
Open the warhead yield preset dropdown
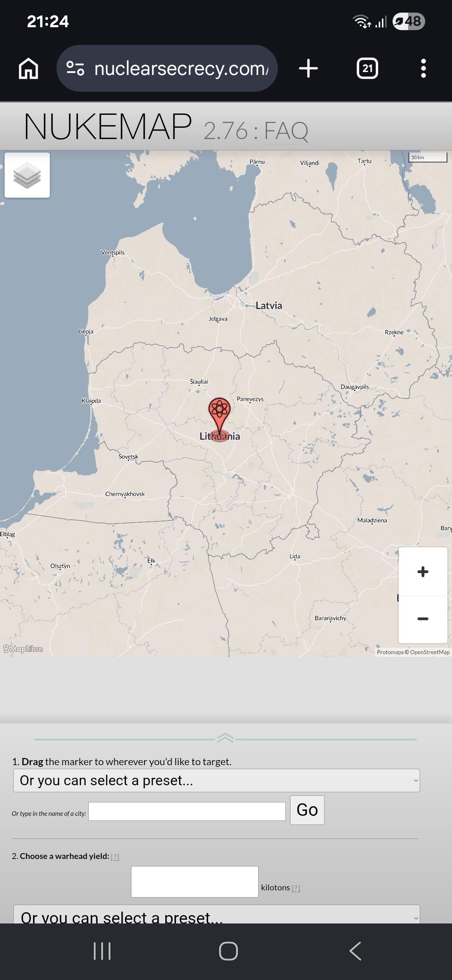tap(216, 916)
